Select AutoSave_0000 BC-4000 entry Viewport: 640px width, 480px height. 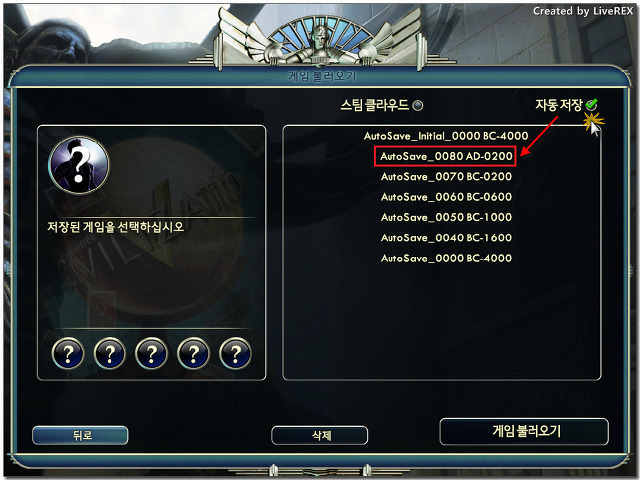pos(446,258)
